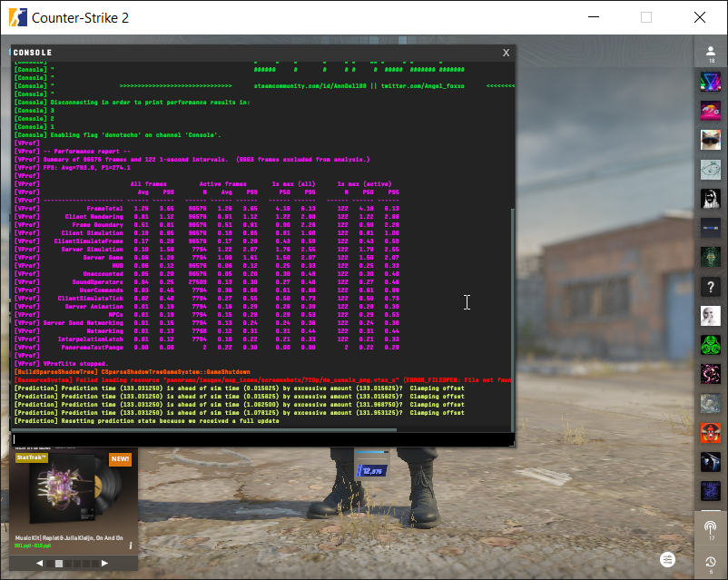This screenshot has width=728, height=580.
Task: Show info for the music kit item
Action: point(131,546)
